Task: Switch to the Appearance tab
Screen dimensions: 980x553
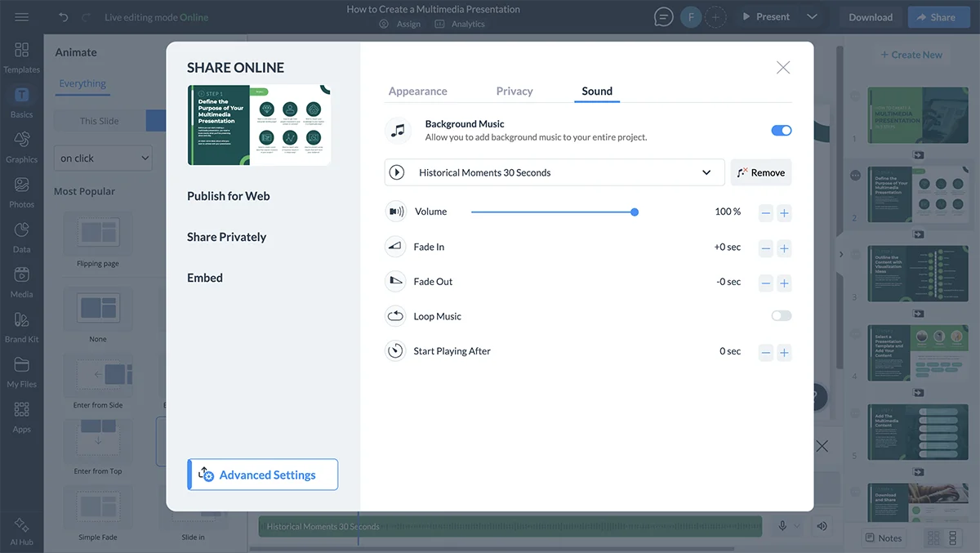Action: (x=418, y=91)
